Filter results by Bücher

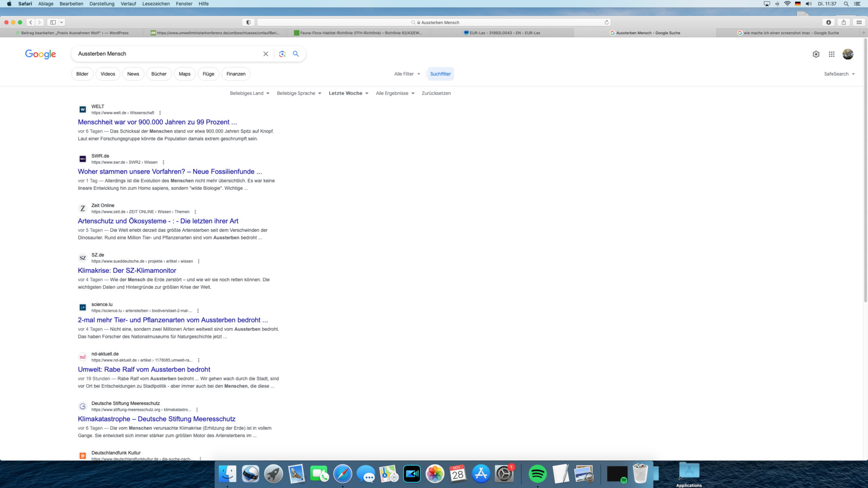(x=159, y=74)
